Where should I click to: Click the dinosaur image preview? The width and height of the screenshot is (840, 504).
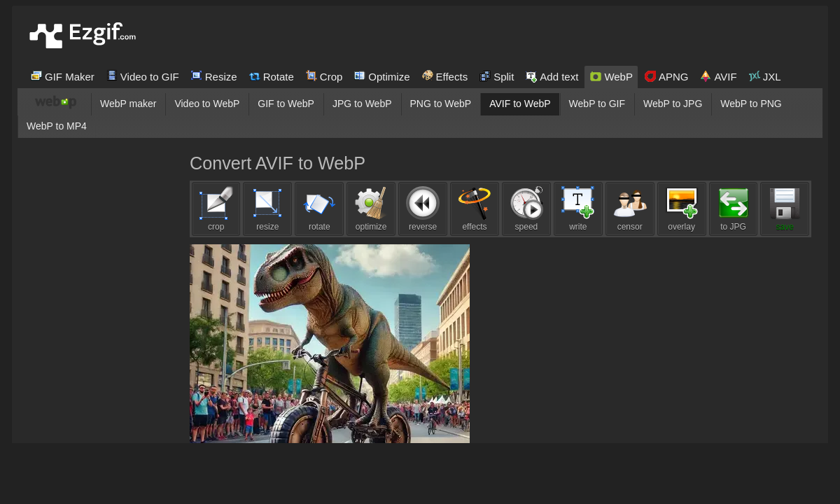click(329, 343)
